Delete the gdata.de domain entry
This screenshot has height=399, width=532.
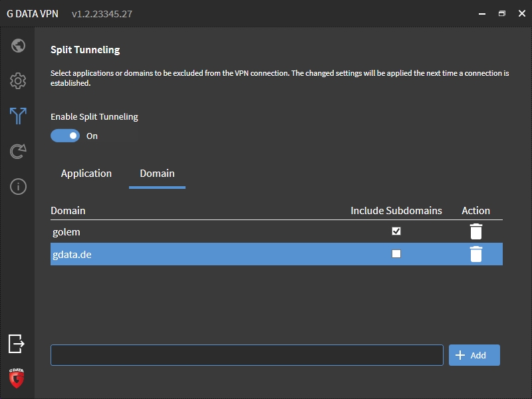[x=476, y=254]
